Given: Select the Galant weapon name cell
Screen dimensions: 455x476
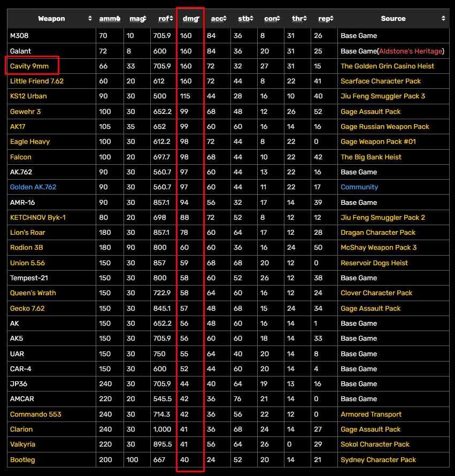Looking at the screenshot, I should tap(52, 51).
